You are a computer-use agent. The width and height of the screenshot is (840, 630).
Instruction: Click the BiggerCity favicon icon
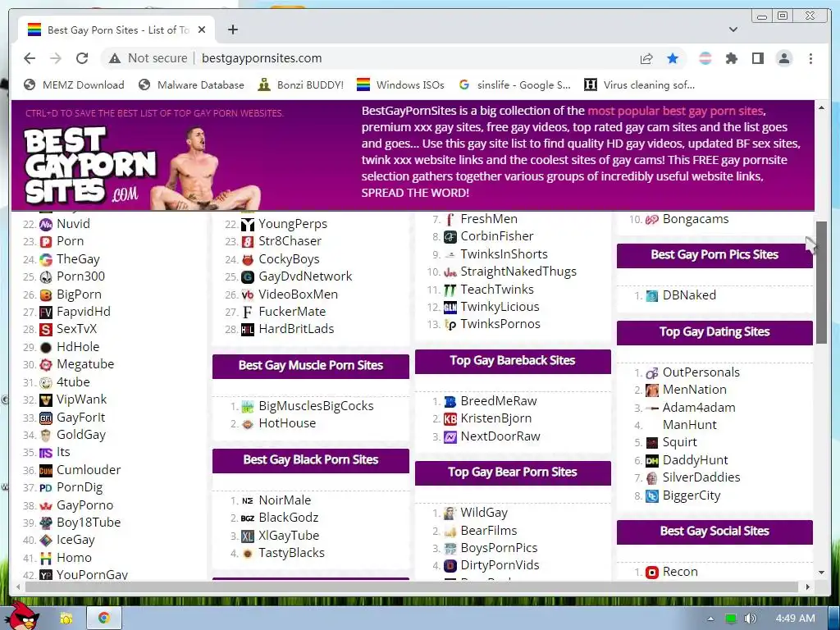click(x=652, y=495)
